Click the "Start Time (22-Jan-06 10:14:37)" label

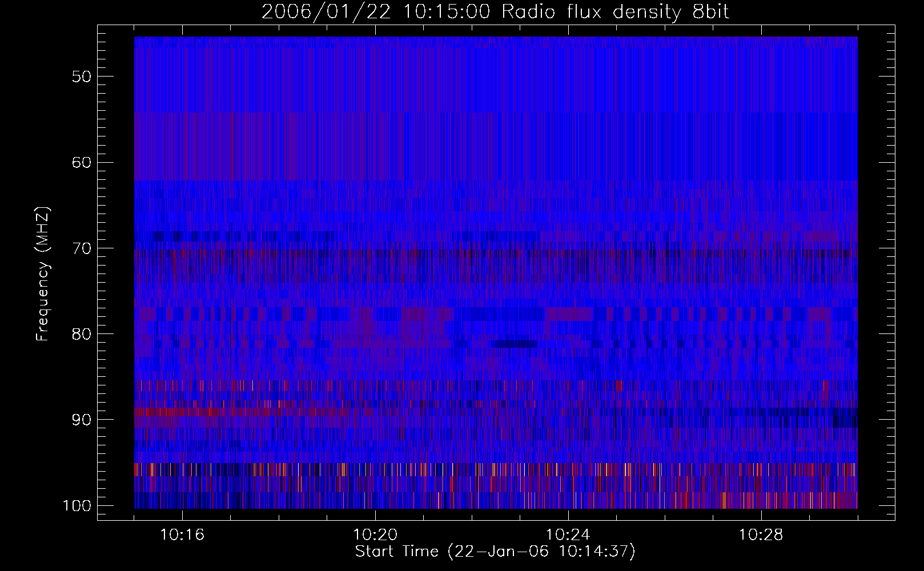click(495, 552)
